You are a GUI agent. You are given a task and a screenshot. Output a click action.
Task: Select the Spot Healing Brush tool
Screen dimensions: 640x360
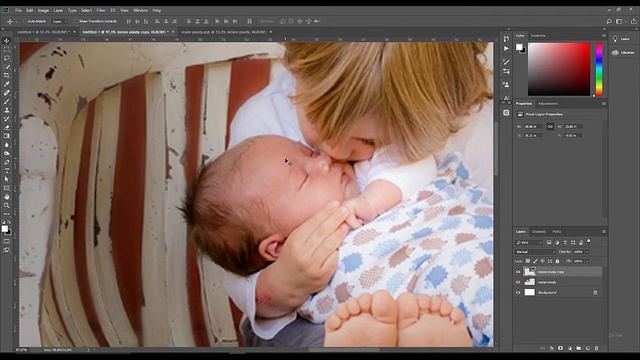point(7,93)
